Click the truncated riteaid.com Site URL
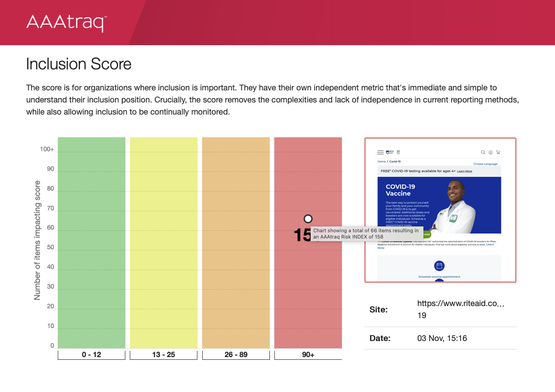 click(461, 309)
